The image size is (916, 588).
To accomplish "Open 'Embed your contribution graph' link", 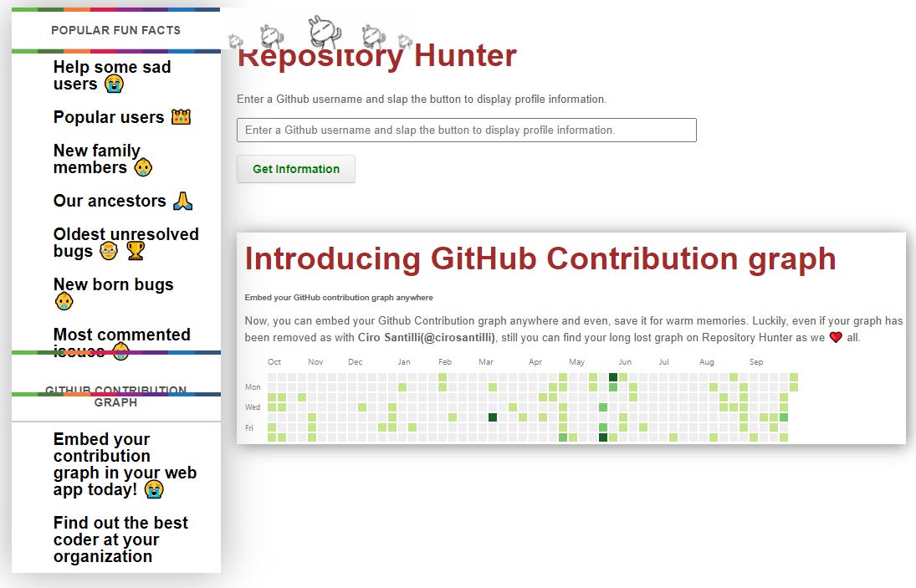I will pyautogui.click(x=125, y=464).
